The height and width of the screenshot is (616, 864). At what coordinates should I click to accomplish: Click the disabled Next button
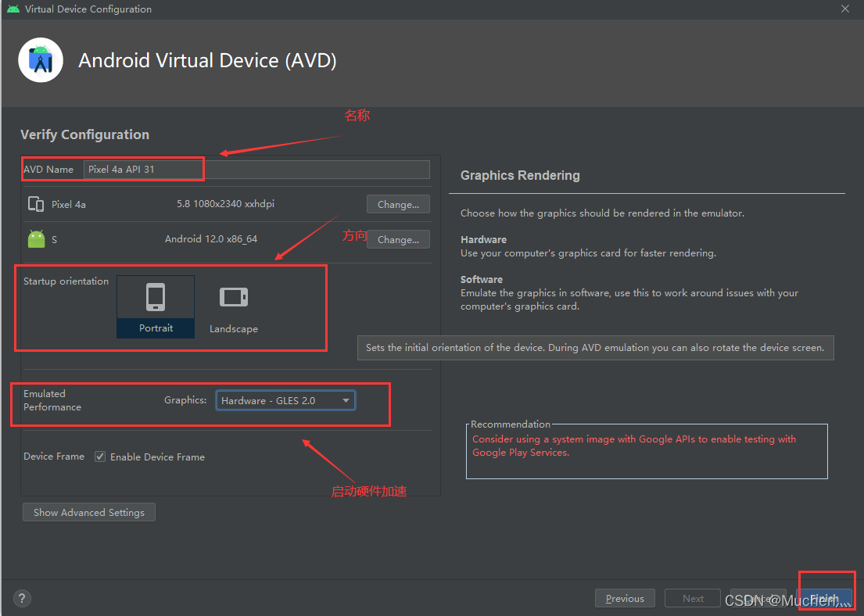point(693,598)
